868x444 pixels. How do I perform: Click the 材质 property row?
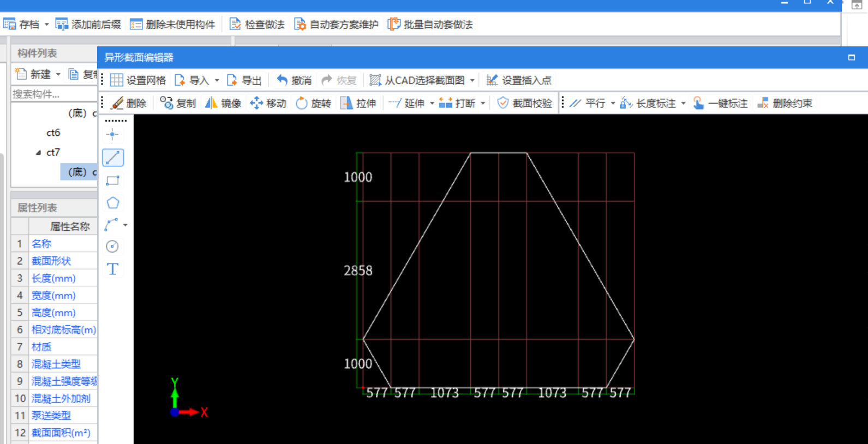tap(55, 347)
